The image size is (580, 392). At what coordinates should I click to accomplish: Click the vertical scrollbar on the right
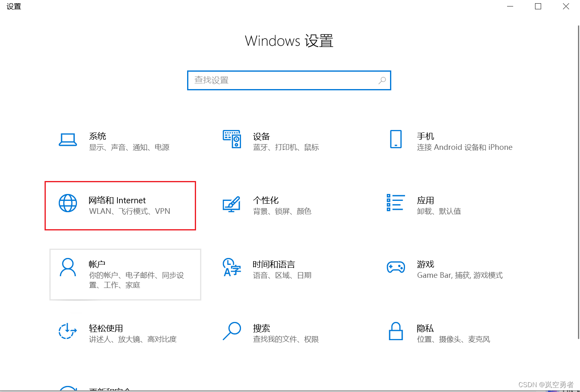578,182
